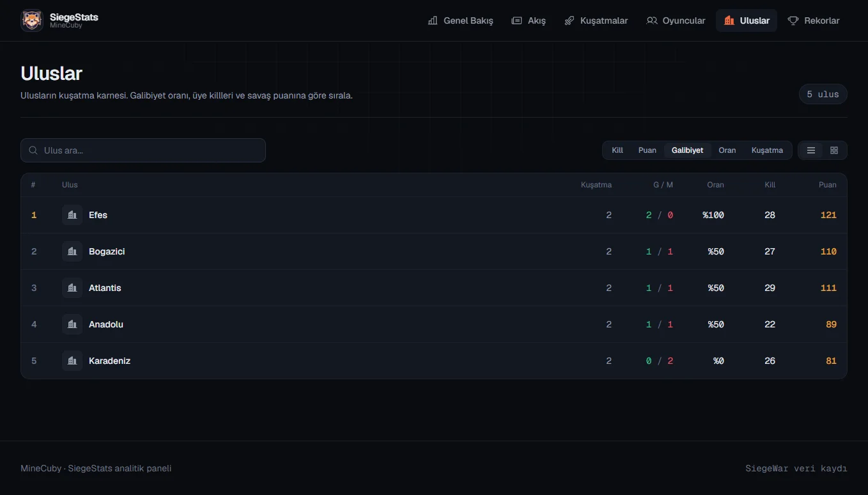Viewport: 868px width, 495px height.
Task: Click Anadolu score value 89
Action: coord(831,324)
